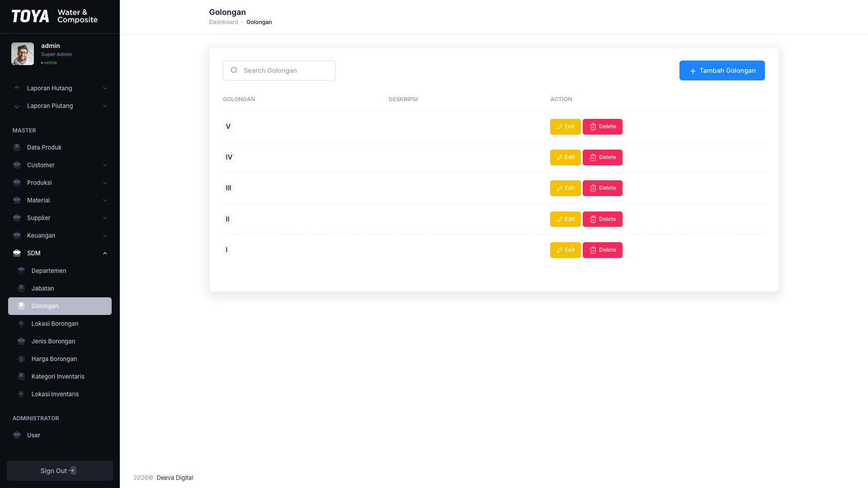
Task: Delete golongan II
Action: [602, 219]
